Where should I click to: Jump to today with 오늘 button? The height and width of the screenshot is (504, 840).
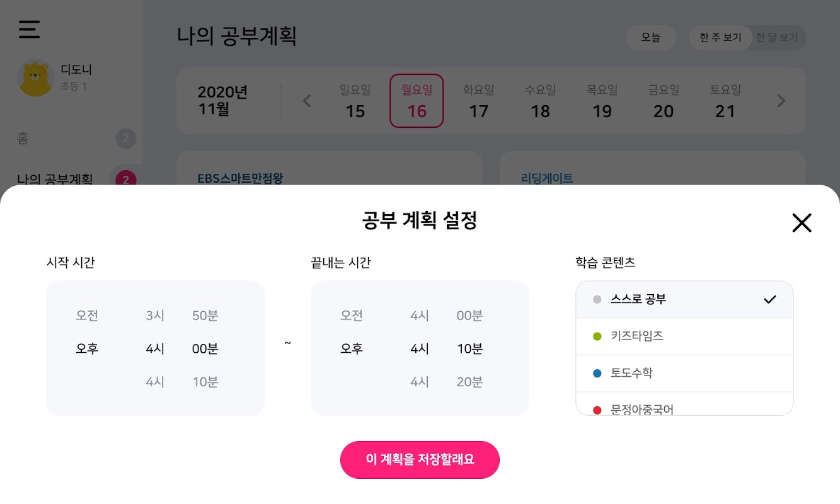[x=651, y=38]
